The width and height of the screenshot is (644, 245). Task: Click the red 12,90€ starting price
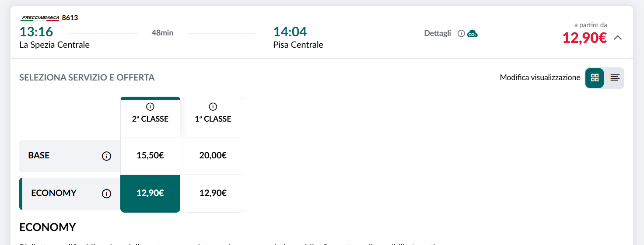584,38
